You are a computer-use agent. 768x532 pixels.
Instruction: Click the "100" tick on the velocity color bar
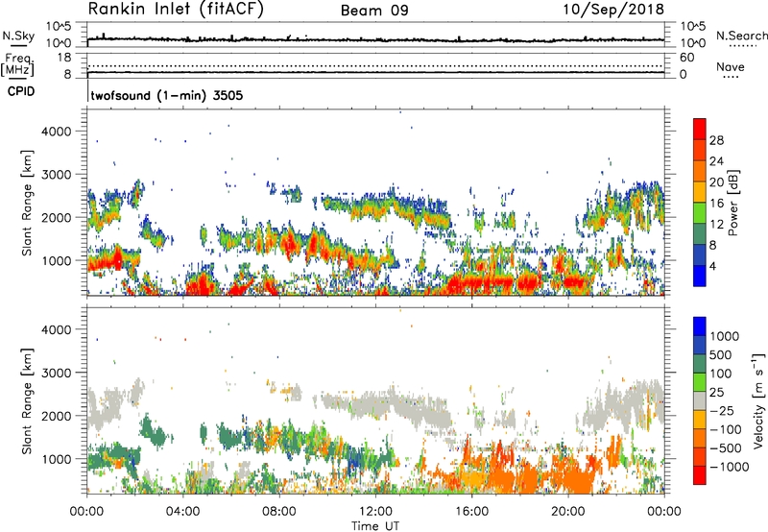click(721, 374)
